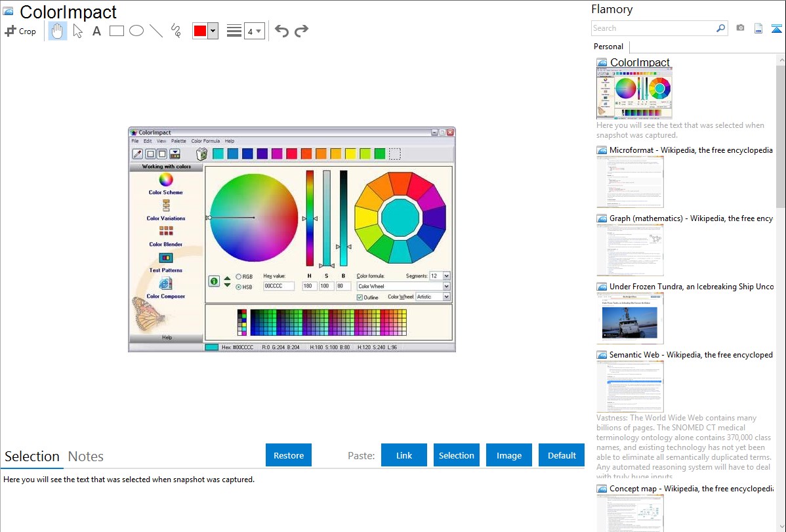Open the Personal tab
This screenshot has width=786, height=532.
click(x=608, y=47)
